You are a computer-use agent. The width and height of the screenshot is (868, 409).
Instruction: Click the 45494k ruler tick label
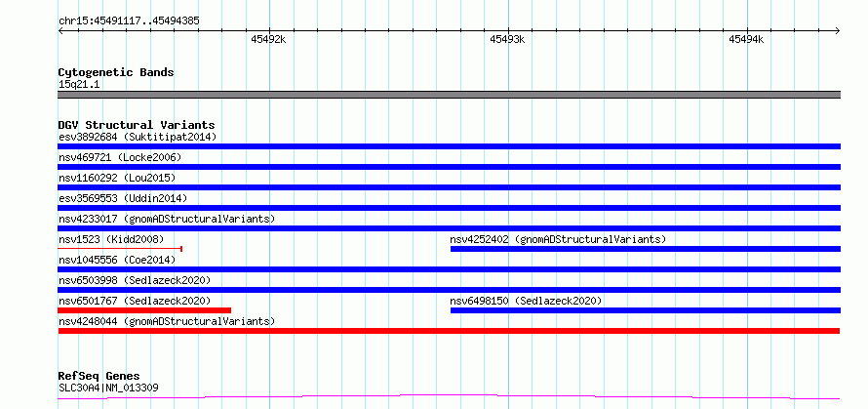[746, 39]
